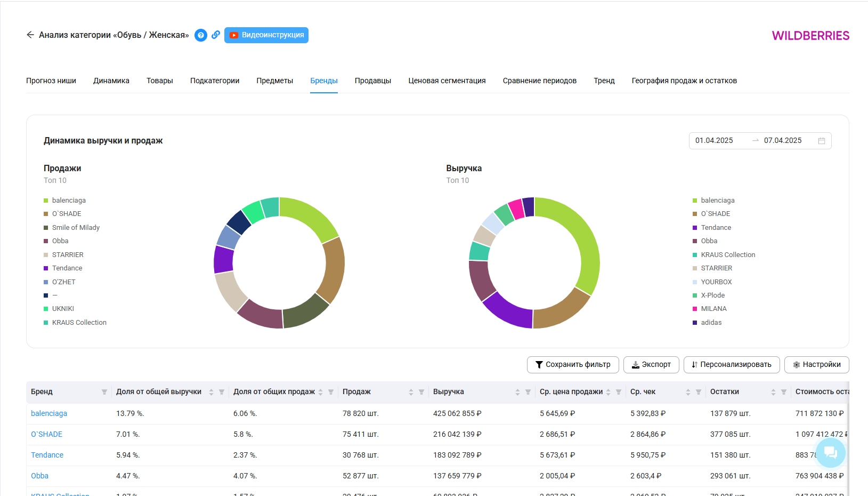This screenshot has width=868, height=496.
Task: Filter the Продаж column
Action: 421,392
